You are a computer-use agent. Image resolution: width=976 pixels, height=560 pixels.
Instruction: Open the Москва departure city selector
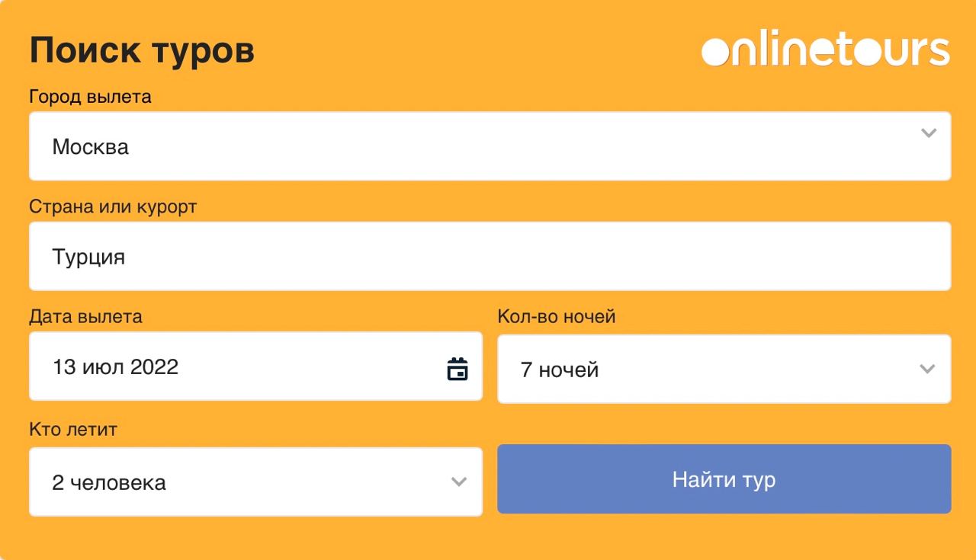pyautogui.click(x=490, y=146)
